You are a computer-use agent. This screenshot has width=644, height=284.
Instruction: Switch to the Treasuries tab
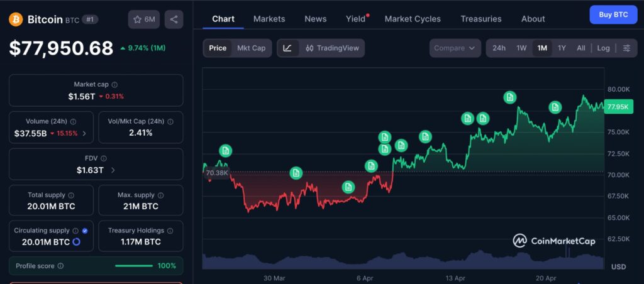coord(481,19)
